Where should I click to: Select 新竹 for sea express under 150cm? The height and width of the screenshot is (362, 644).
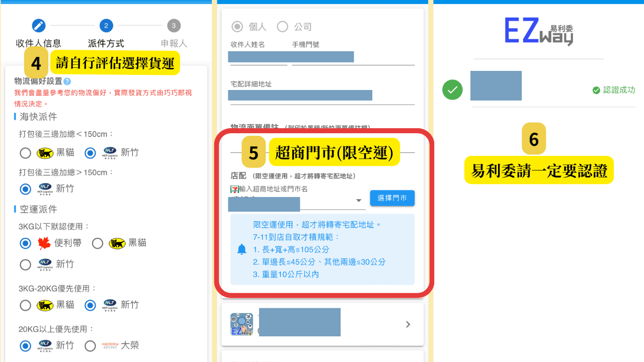click(91, 153)
